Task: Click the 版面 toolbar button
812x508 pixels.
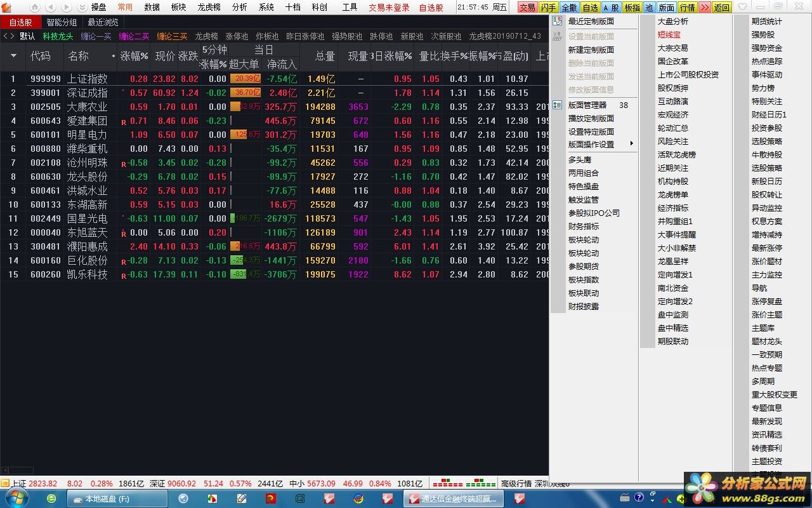Action: tap(667, 8)
